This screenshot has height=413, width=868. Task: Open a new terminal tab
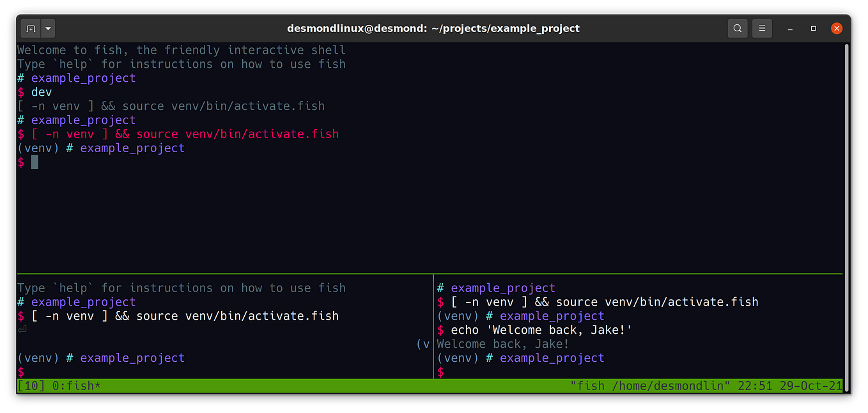[31, 28]
